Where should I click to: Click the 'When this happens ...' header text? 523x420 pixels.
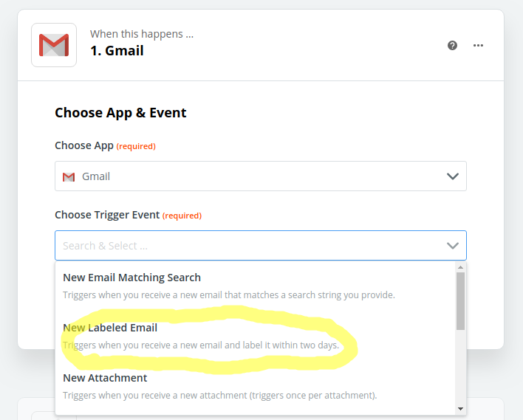point(142,34)
